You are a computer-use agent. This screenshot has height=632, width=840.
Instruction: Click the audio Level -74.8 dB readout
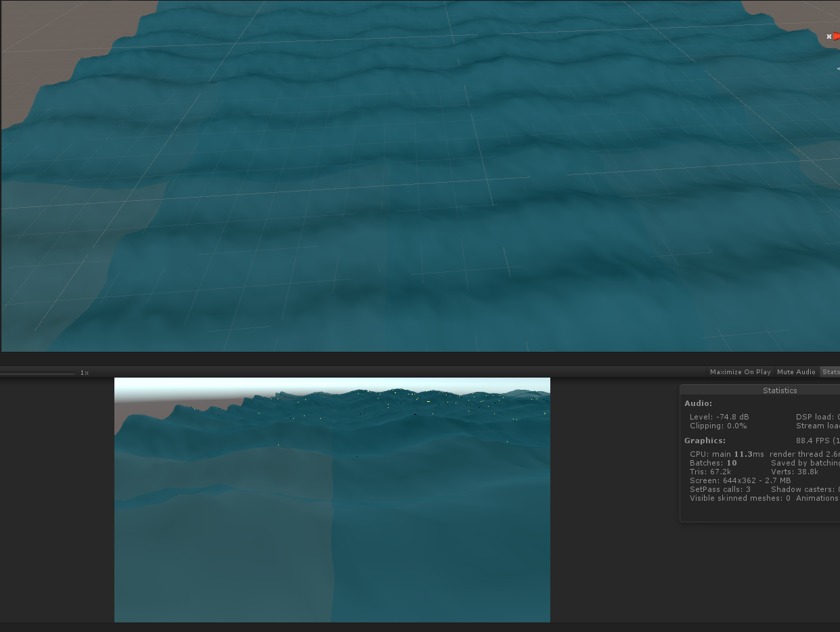pos(719,417)
